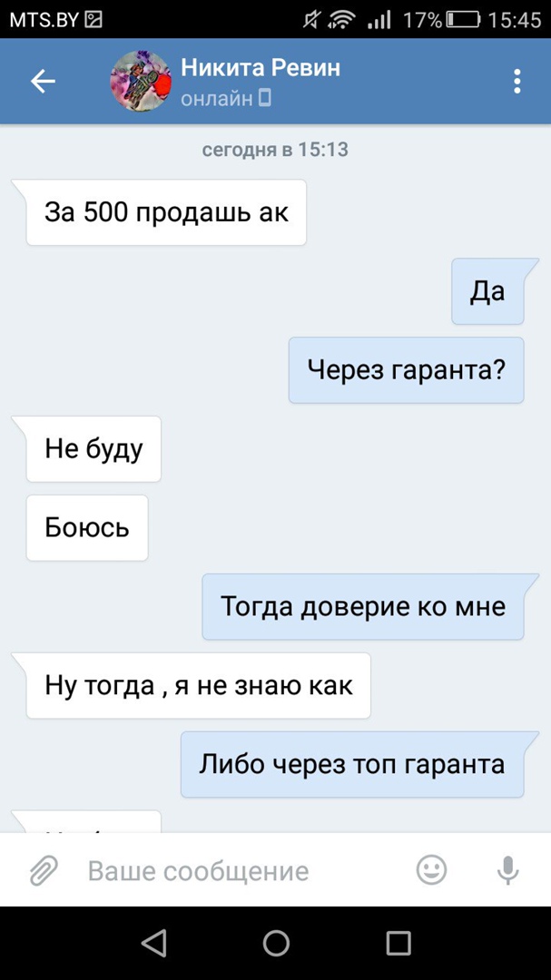Tap the Android back navigation button
The height and width of the screenshot is (980, 551).
(x=153, y=943)
